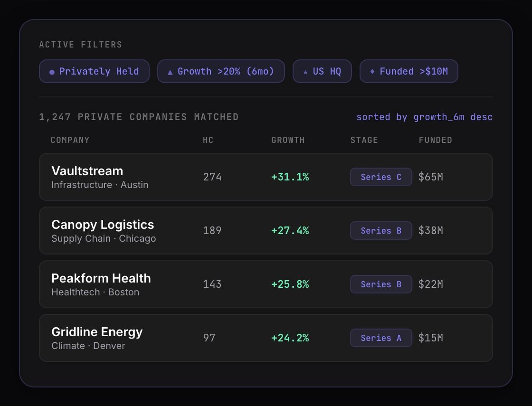Select the headcount value 189

click(x=212, y=230)
